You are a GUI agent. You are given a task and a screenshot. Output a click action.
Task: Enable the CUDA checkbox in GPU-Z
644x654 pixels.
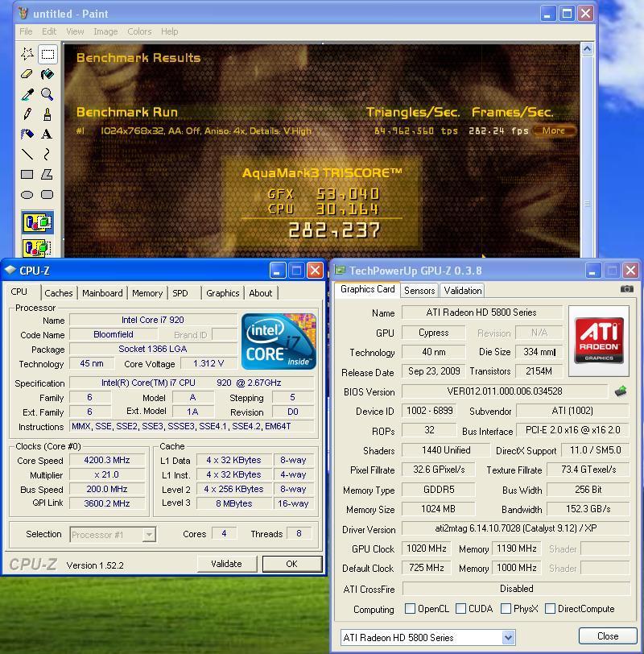click(460, 609)
